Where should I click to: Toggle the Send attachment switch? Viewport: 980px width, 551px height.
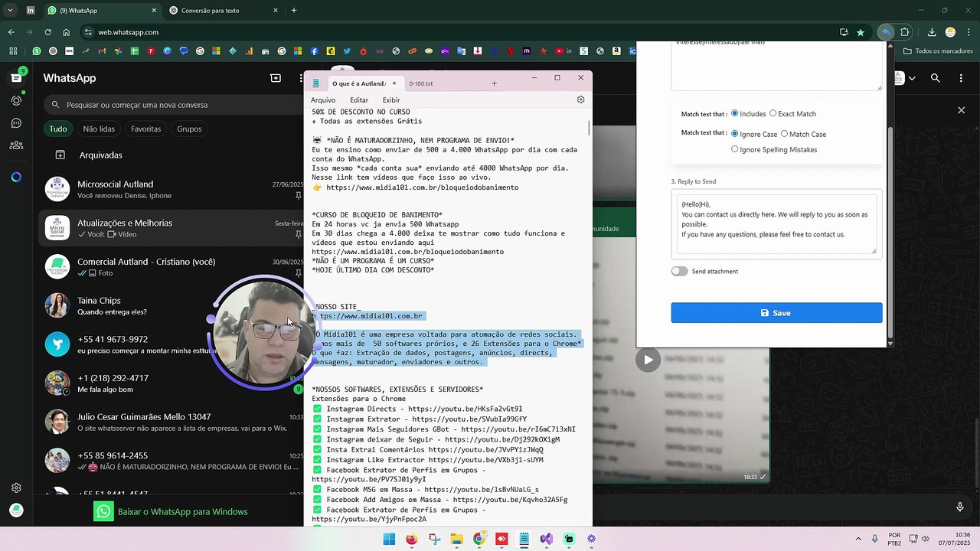pos(679,271)
